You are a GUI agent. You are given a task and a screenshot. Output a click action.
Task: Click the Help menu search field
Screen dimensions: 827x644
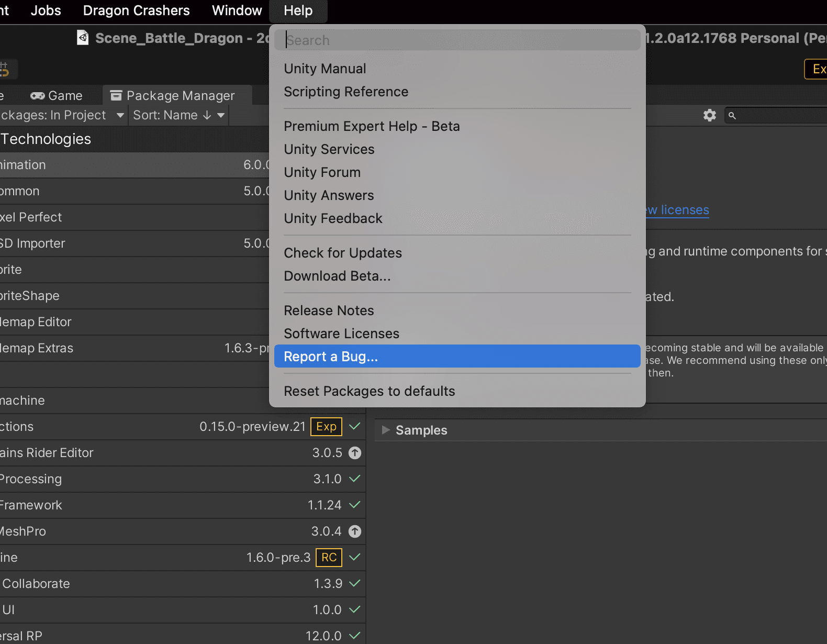click(x=457, y=40)
